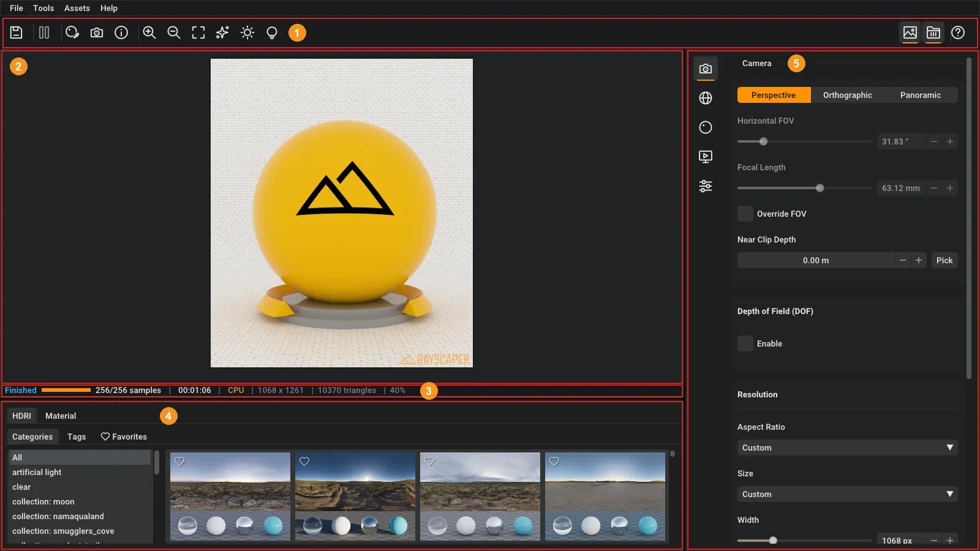Click the Horizontal FOV 31.83 value field
980x551 pixels.
tap(901, 141)
